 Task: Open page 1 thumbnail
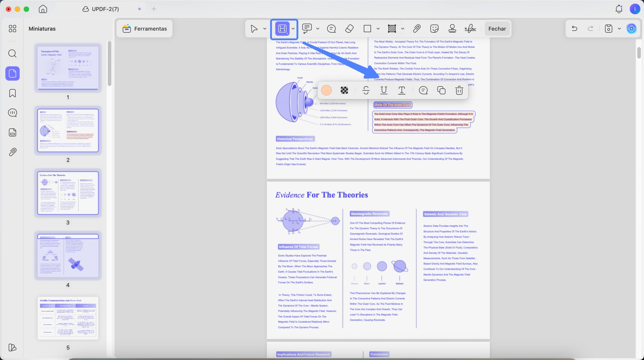point(68,68)
